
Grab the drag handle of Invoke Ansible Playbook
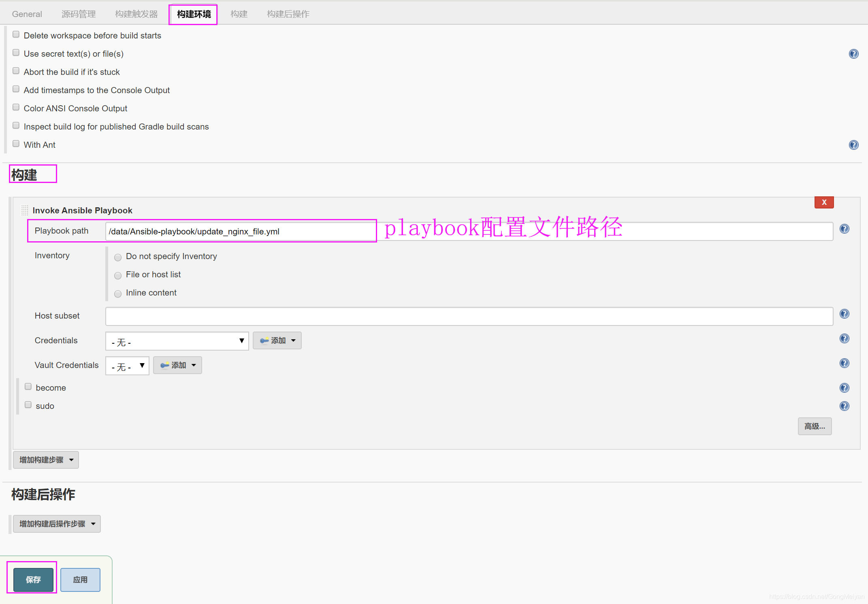[25, 210]
